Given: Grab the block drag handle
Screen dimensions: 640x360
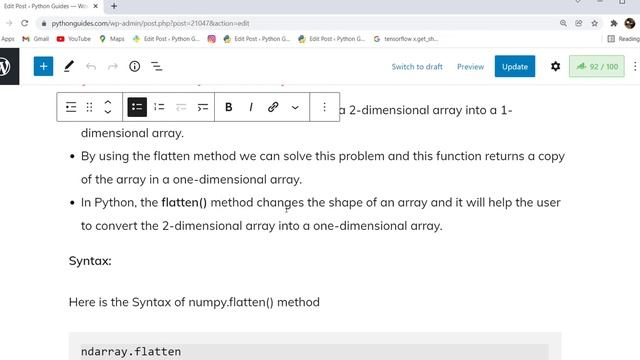Looking at the screenshot, I should point(89,107).
